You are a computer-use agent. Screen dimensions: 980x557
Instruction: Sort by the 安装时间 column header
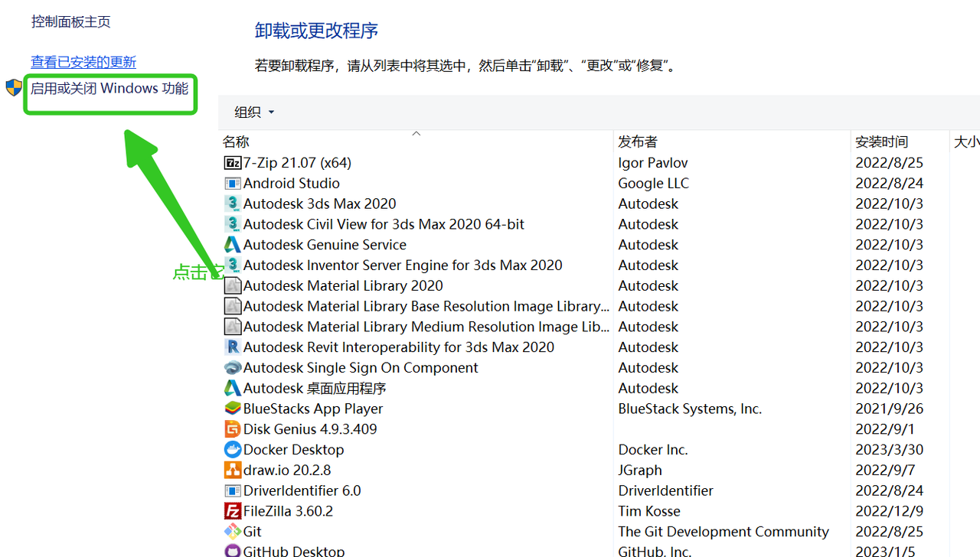(881, 142)
